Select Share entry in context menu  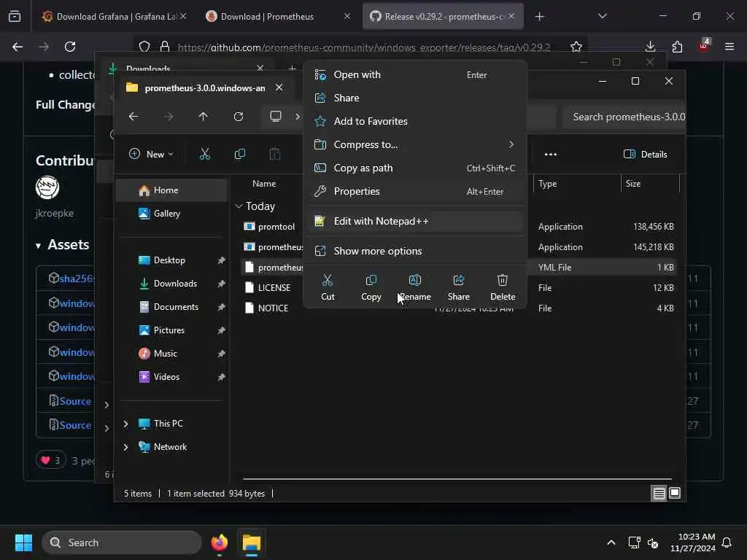pos(415,98)
